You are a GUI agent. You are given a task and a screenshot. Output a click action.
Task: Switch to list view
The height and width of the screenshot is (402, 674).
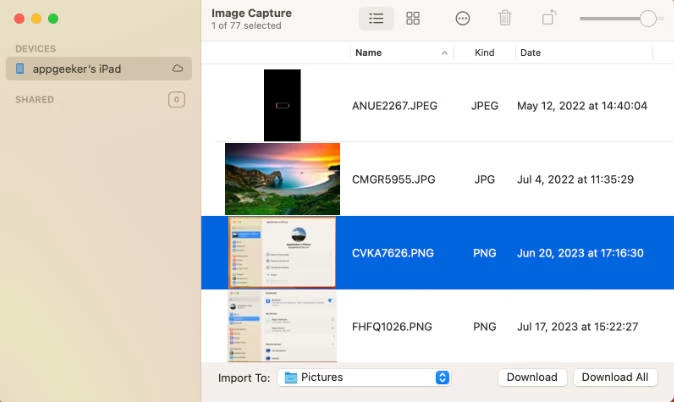point(376,19)
